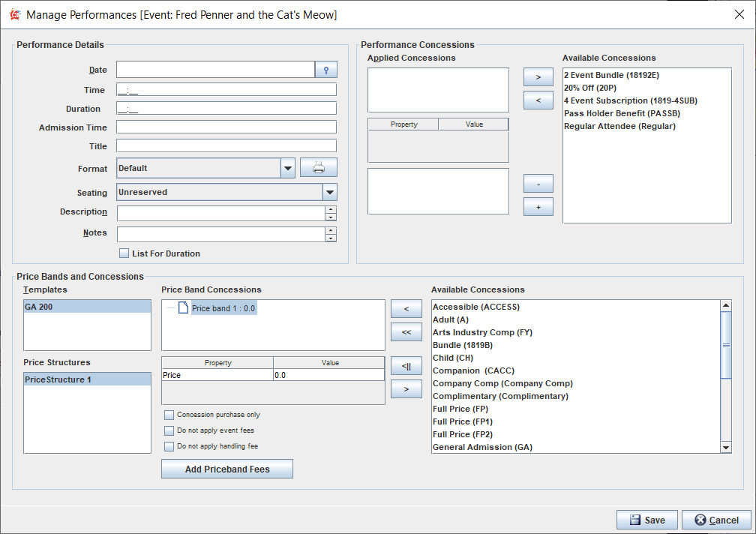This screenshot has height=534, width=756.
Task: Click the printer icon beside Format
Action: (x=319, y=168)
